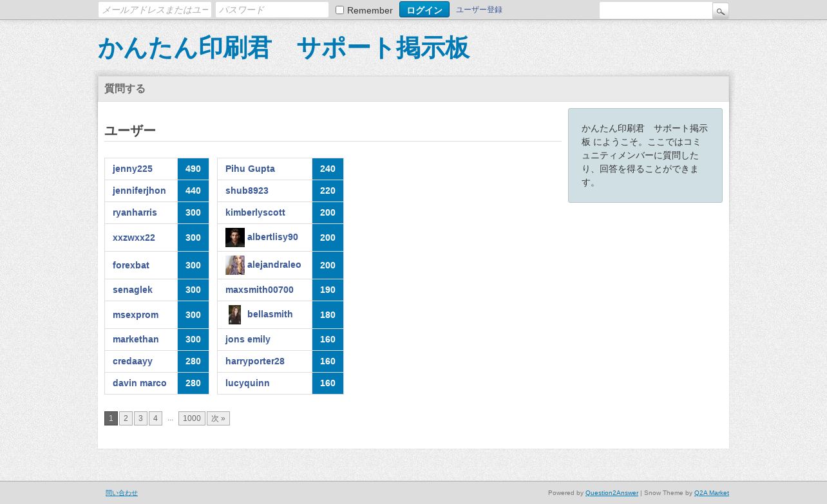Open alejandraleo's avatar thumbnail
The width and height of the screenshot is (827, 504).
click(235, 265)
